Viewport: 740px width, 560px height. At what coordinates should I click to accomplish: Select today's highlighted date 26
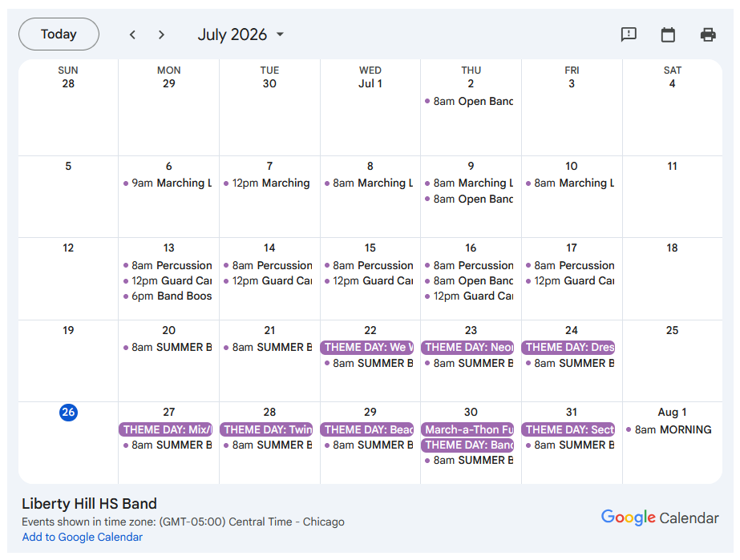coord(68,413)
